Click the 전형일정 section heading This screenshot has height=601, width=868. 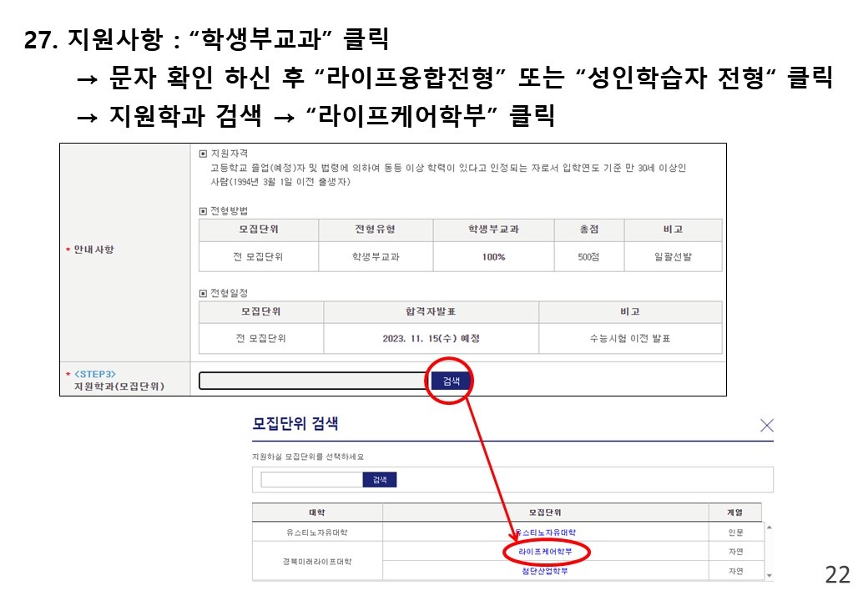(230, 293)
